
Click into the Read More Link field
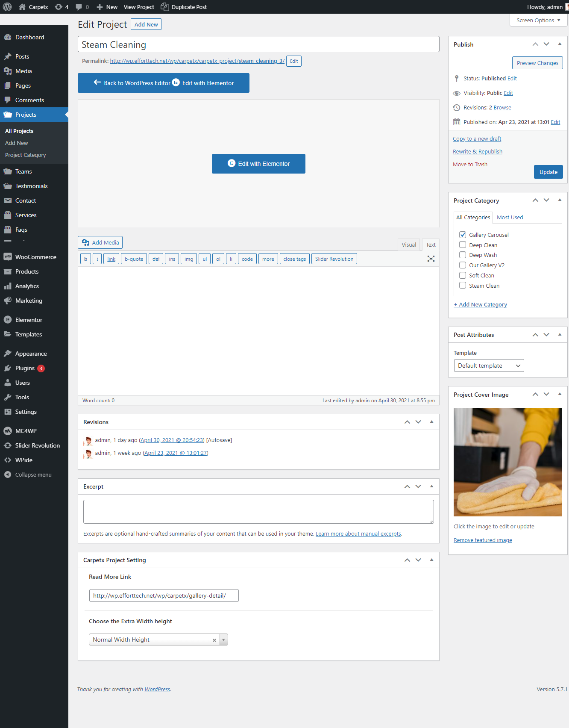pyautogui.click(x=164, y=595)
